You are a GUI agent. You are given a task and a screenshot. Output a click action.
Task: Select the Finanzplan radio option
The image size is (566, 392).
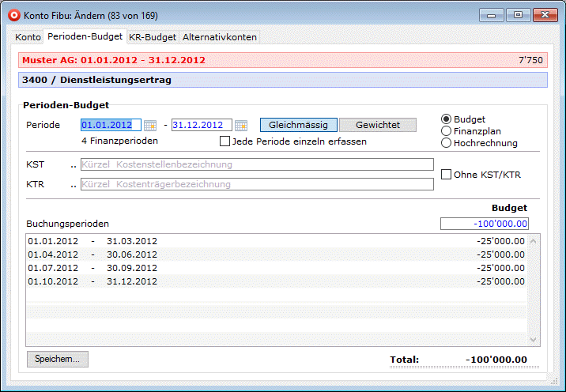[447, 131]
